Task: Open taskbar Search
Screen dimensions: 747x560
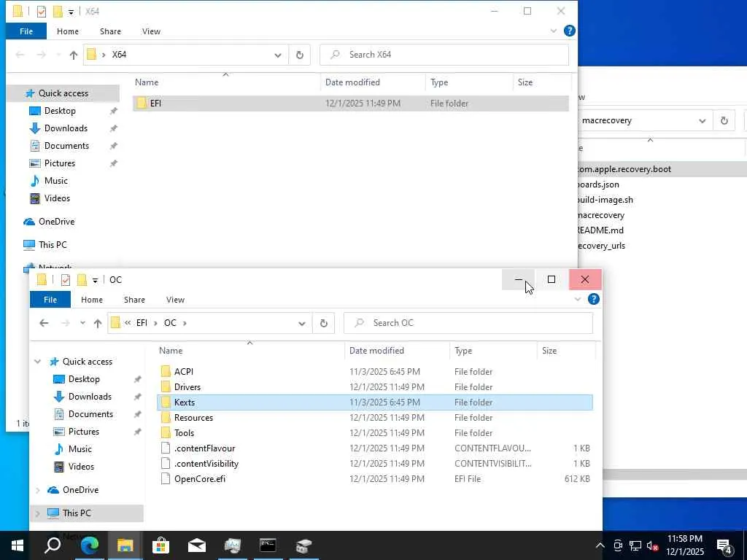Action: pos(53,545)
